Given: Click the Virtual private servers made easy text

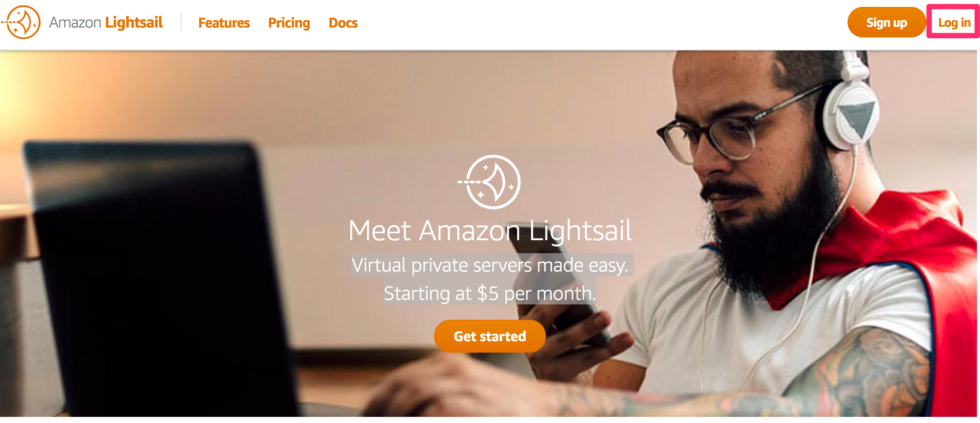Looking at the screenshot, I should [490, 265].
